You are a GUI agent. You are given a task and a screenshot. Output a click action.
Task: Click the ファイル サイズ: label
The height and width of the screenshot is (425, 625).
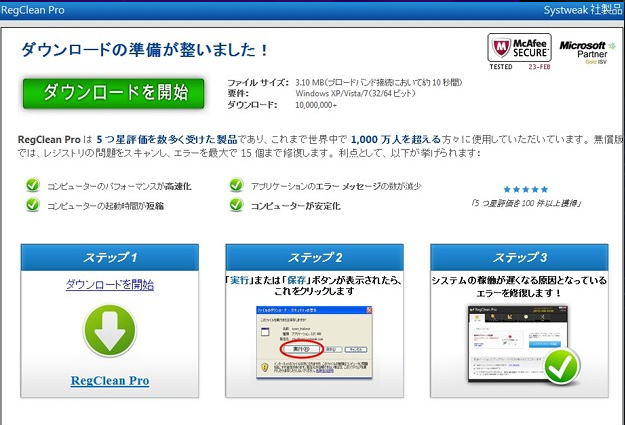click(258, 83)
